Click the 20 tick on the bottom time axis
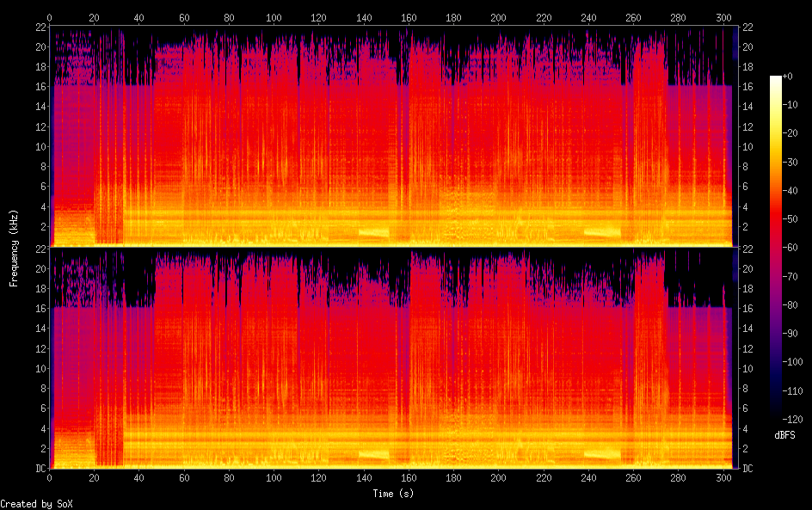The image size is (812, 510). [x=95, y=478]
